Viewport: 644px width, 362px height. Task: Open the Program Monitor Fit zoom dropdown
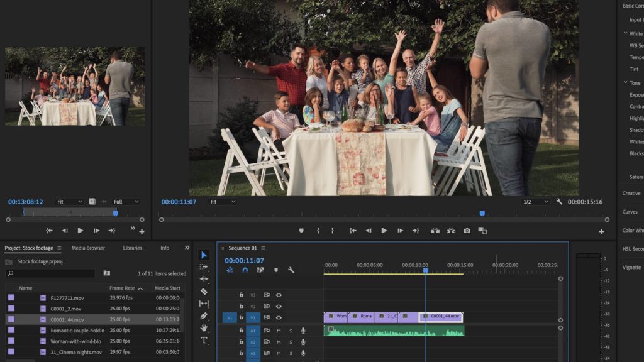(x=223, y=202)
